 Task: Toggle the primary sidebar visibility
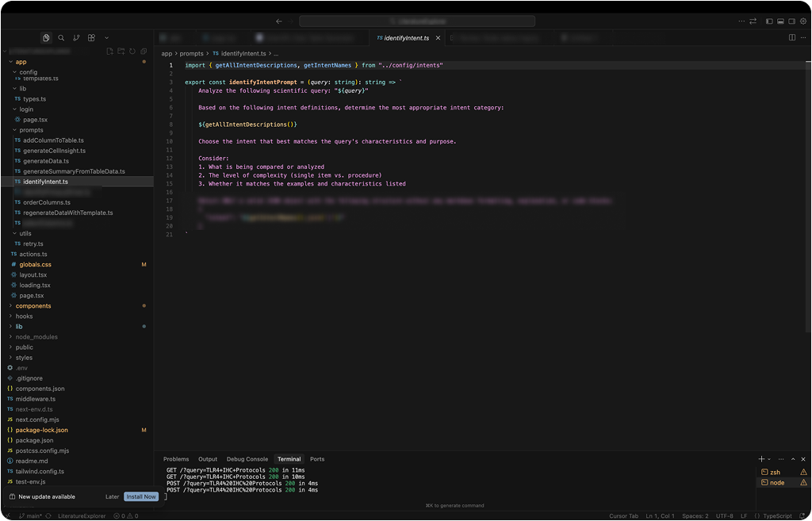click(768, 21)
